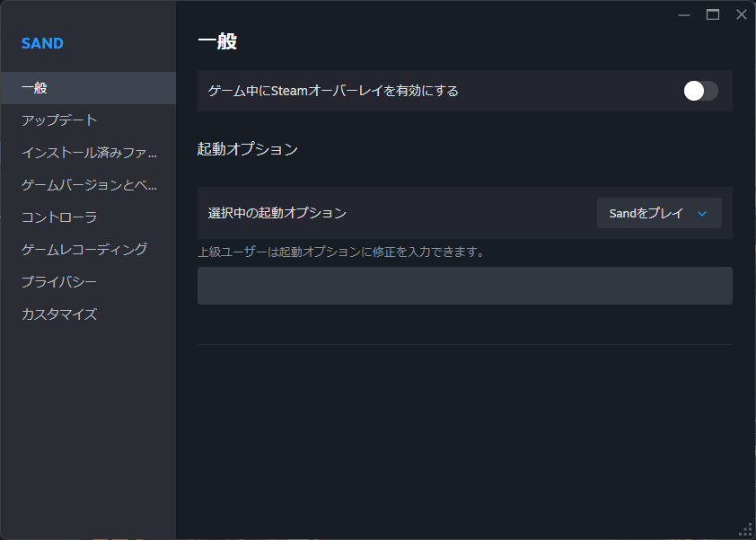Click the 起動オプション section heading
This screenshot has width=756, height=540.
click(247, 149)
